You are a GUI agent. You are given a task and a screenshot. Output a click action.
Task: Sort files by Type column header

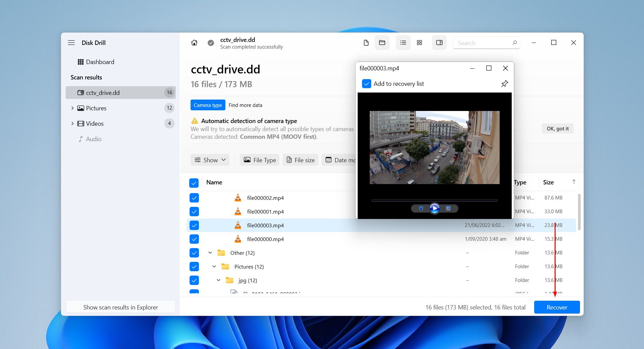click(520, 182)
